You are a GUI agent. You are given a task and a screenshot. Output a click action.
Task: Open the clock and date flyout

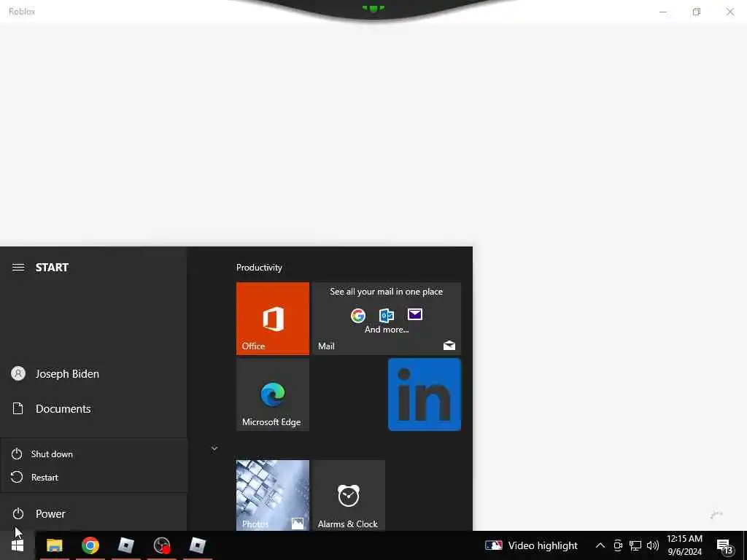click(x=684, y=545)
